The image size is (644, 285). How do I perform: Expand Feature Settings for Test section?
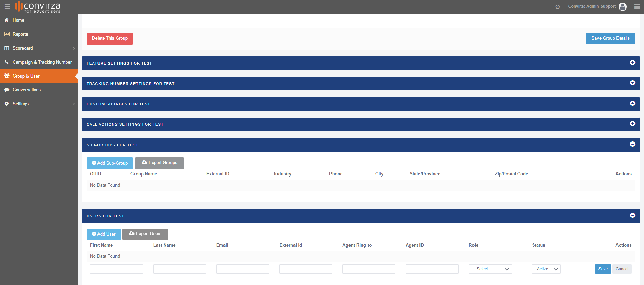(632, 63)
